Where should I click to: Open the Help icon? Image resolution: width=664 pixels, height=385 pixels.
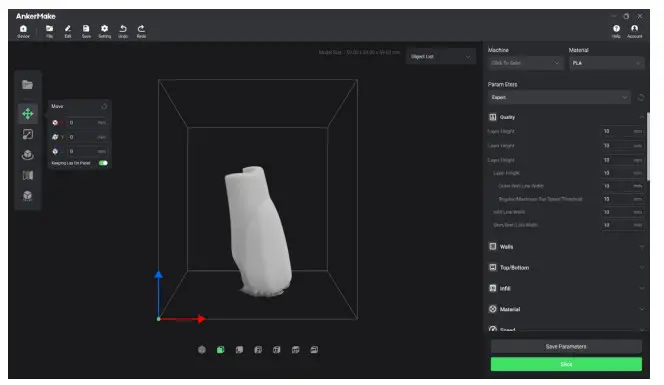pyautogui.click(x=616, y=31)
